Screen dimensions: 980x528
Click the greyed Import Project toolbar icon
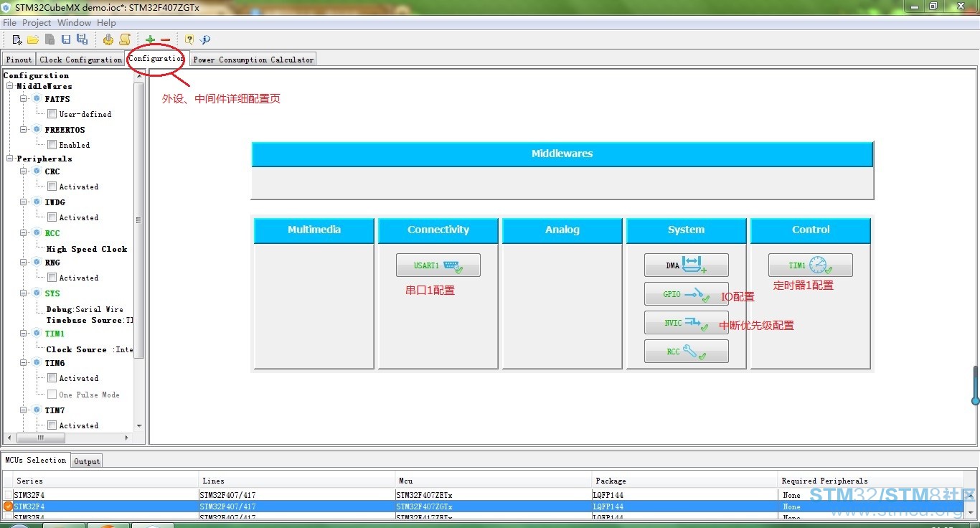50,40
